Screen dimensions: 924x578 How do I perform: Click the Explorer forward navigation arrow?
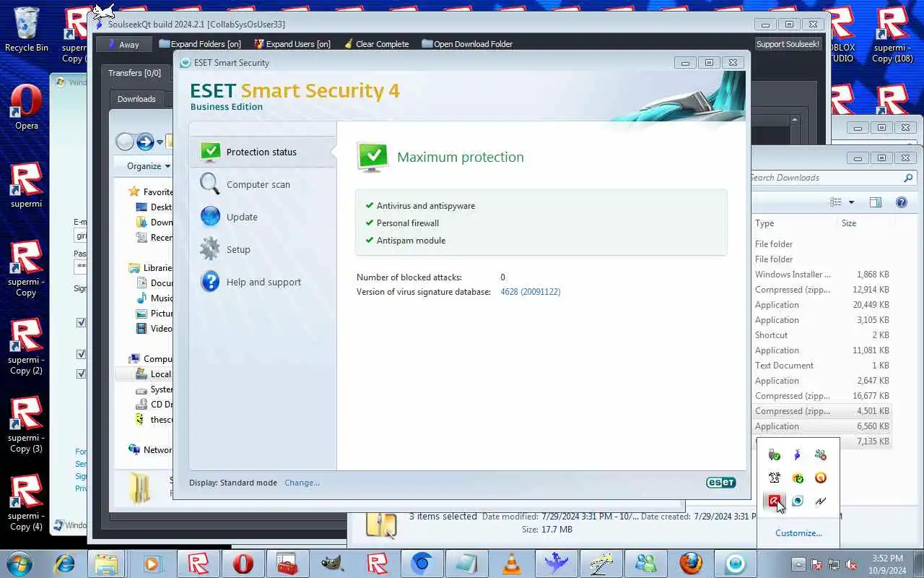(x=145, y=142)
